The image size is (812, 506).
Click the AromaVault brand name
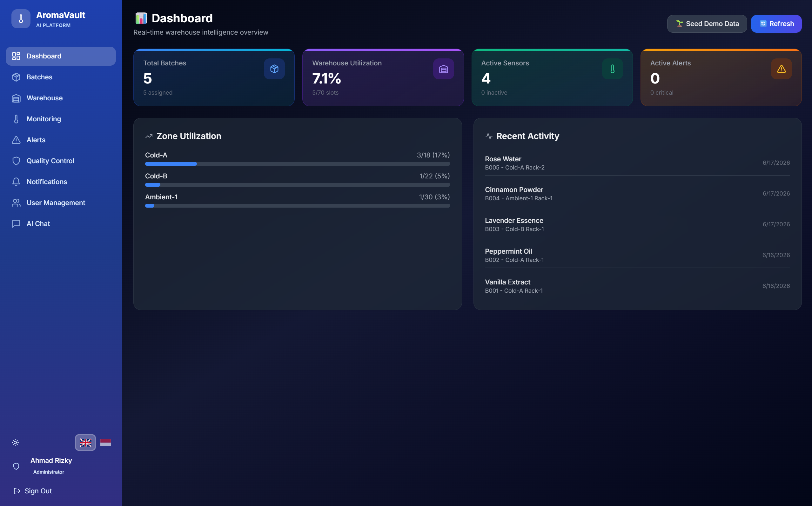(x=61, y=15)
